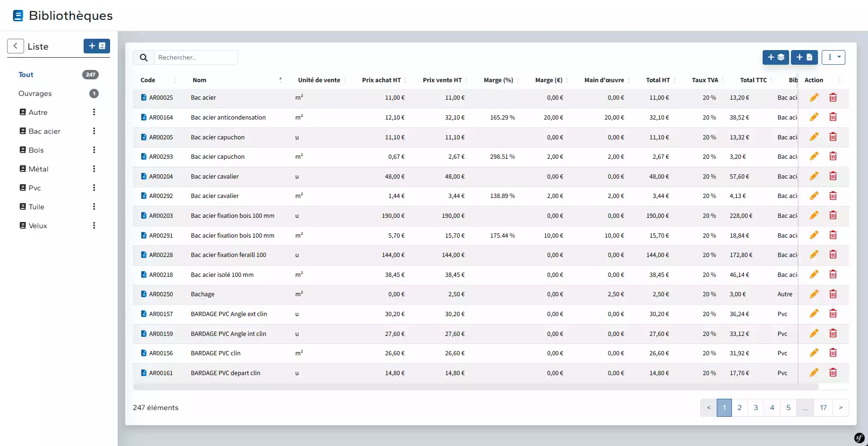Viewport: 868px width, 446px height.
Task: Delete the Bachage row with trash icon
Action: [833, 294]
